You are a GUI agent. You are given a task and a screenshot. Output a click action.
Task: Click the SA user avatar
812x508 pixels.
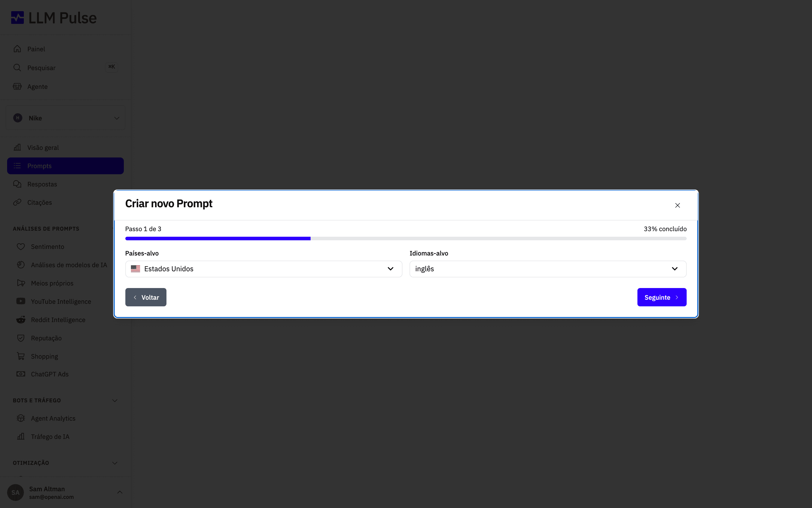pyautogui.click(x=15, y=493)
